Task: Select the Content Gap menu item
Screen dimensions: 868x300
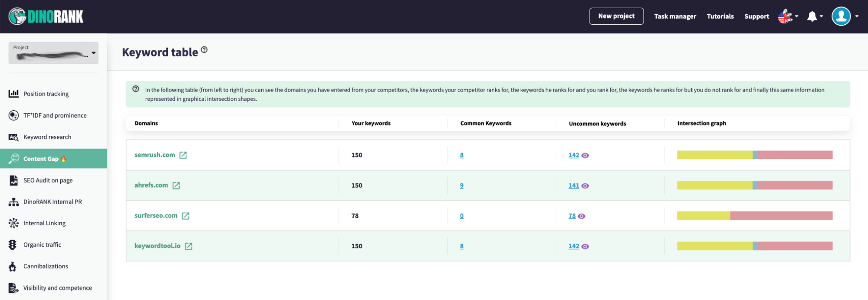Action: tap(53, 158)
